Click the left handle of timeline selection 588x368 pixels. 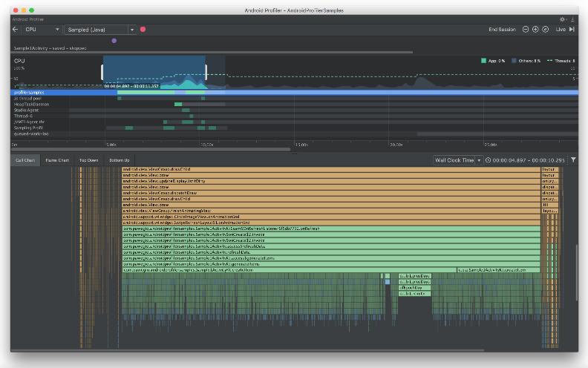point(102,72)
